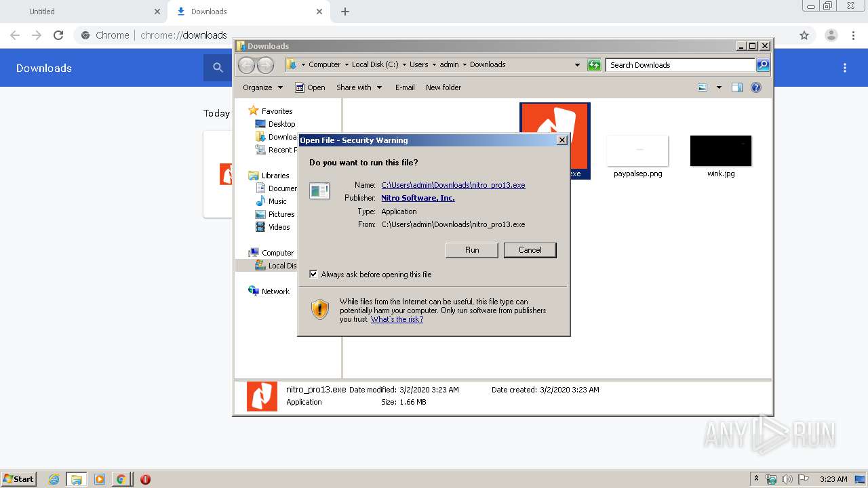Click volume speaker tray icon

click(787, 479)
